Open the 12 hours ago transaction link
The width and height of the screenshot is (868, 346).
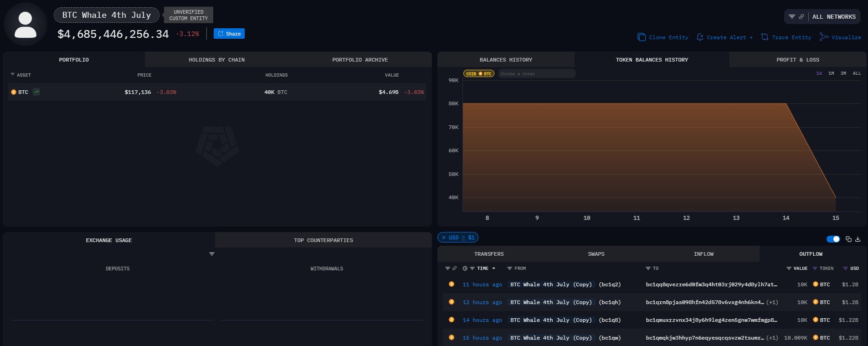click(482, 302)
